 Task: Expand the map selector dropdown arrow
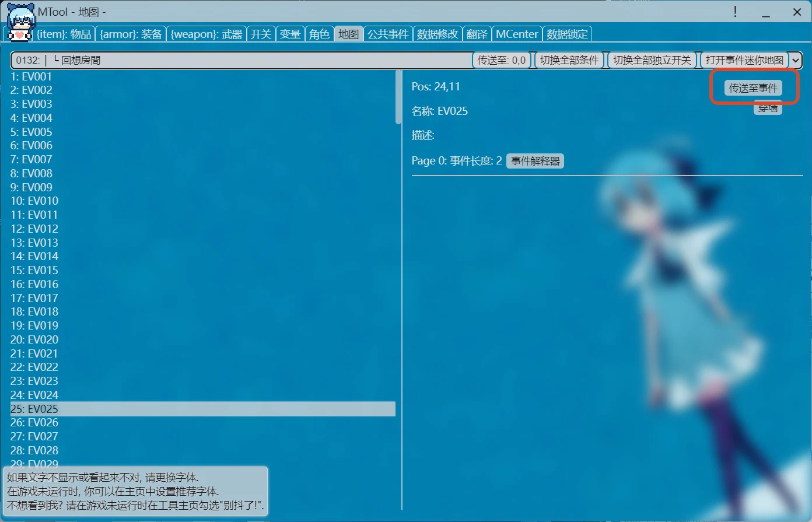[796, 60]
